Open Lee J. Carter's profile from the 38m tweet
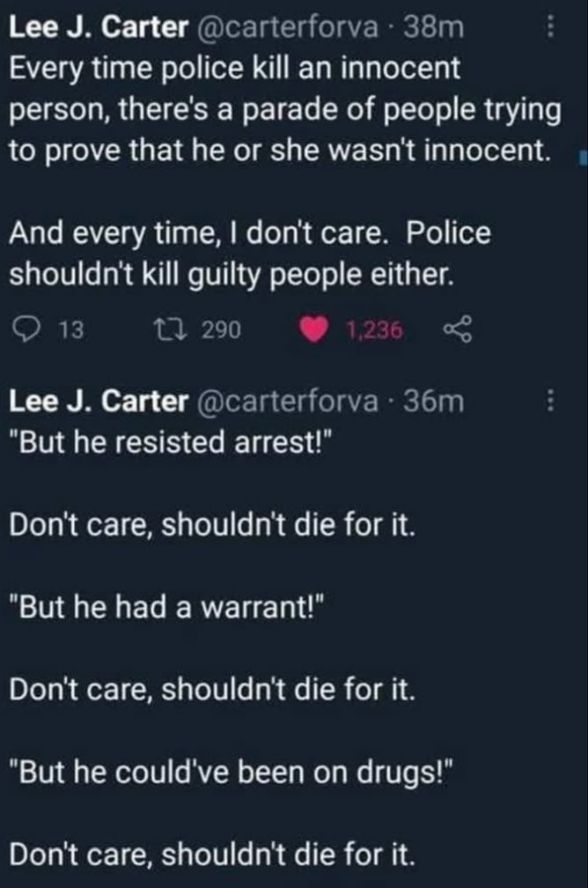This screenshot has height=888, width=588. point(97,28)
